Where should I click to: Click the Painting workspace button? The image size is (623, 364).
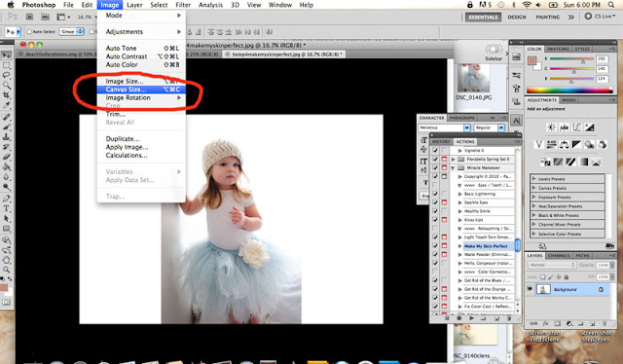pyautogui.click(x=547, y=18)
